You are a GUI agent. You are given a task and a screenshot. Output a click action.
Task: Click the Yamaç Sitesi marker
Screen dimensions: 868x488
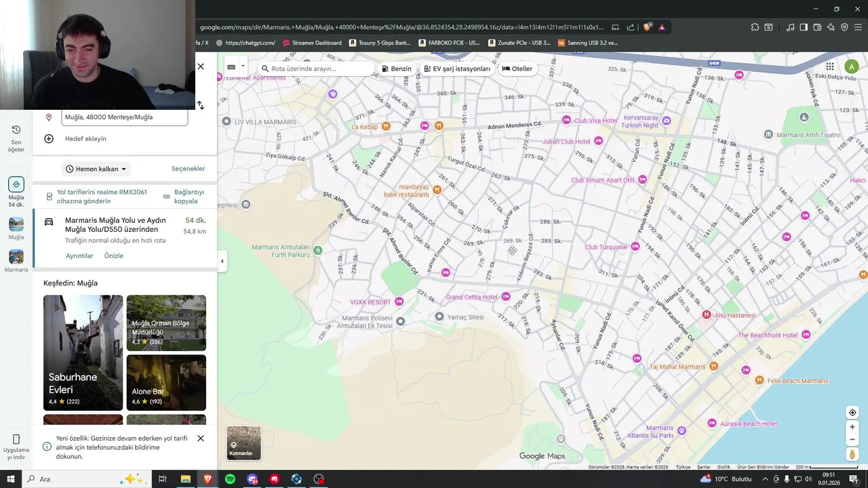coord(439,317)
